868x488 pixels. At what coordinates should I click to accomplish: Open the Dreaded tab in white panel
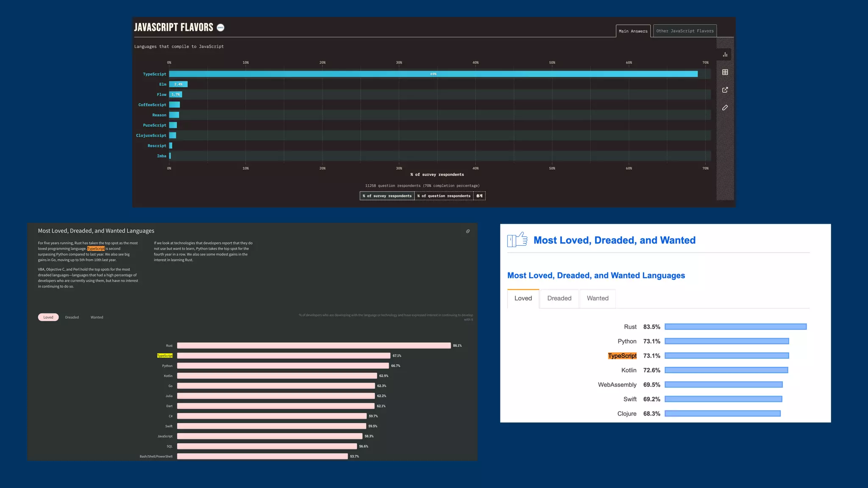[x=559, y=298]
